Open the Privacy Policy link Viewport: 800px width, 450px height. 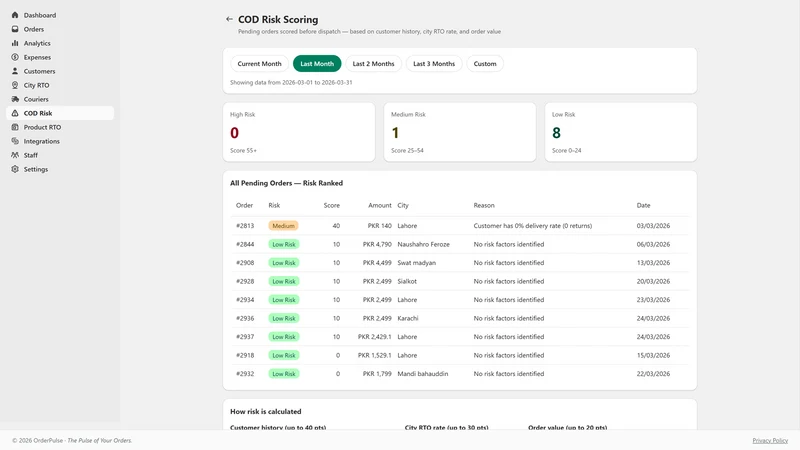coord(770,440)
